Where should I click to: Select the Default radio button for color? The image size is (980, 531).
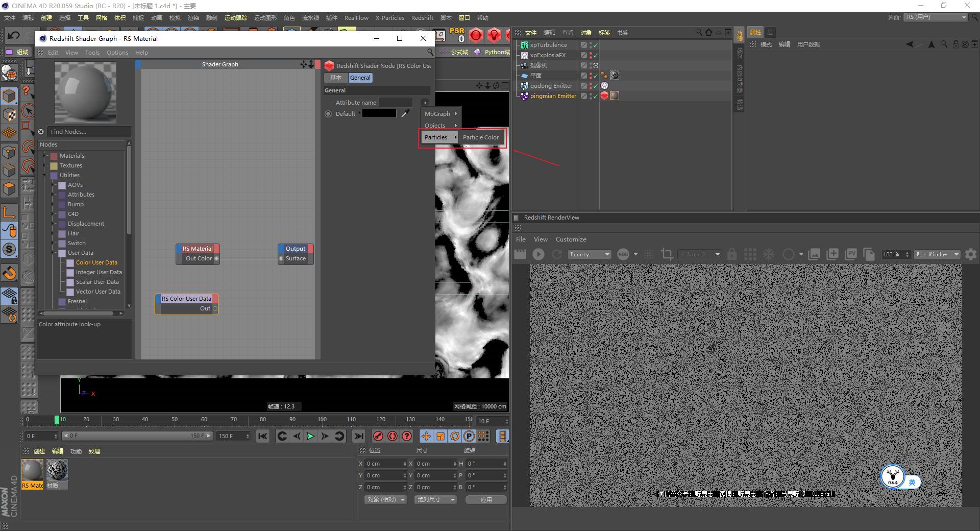[x=328, y=113]
